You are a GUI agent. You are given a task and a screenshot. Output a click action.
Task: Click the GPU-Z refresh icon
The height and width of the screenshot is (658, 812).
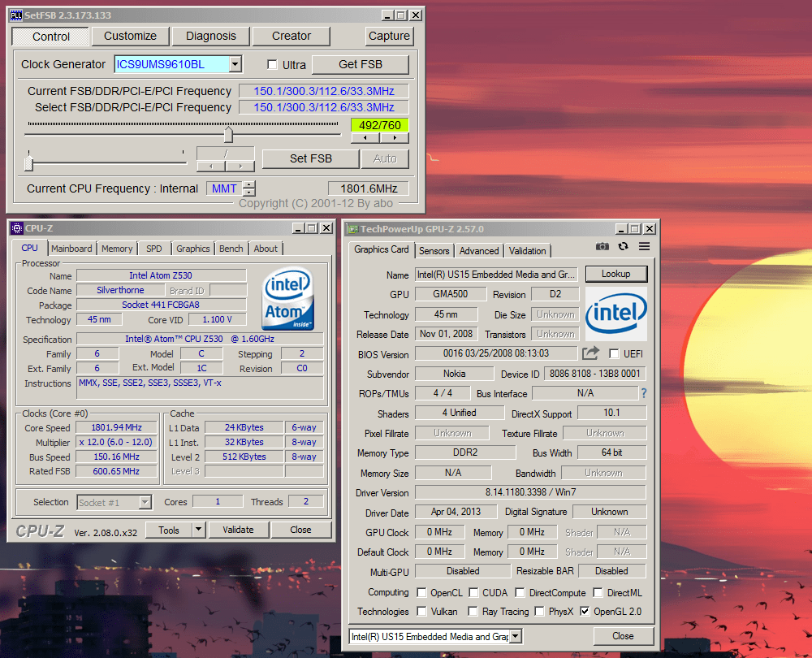[622, 246]
